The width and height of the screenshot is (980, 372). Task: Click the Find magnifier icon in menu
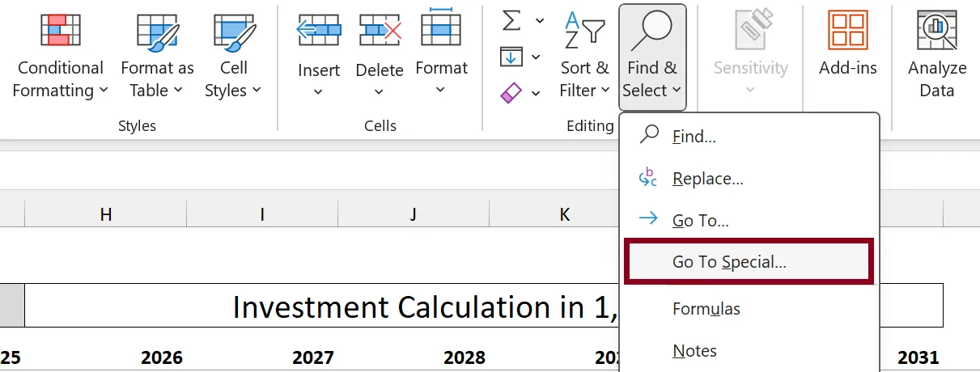(649, 135)
